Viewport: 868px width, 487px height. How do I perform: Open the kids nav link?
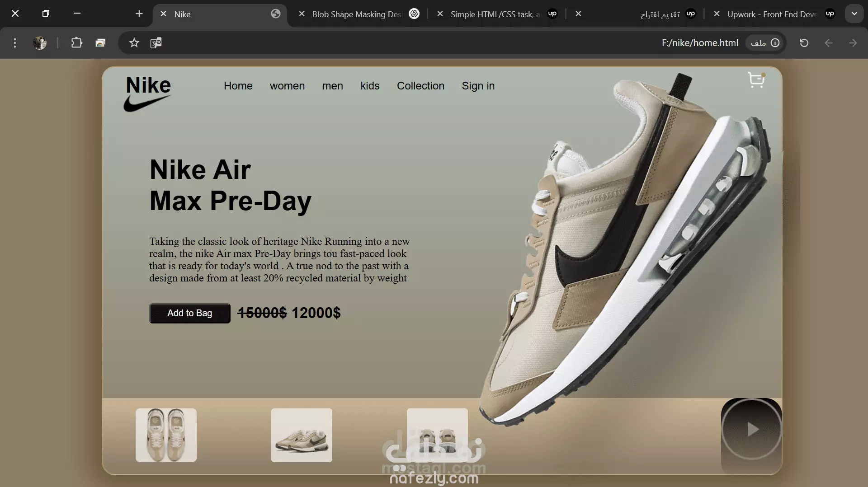click(x=370, y=86)
